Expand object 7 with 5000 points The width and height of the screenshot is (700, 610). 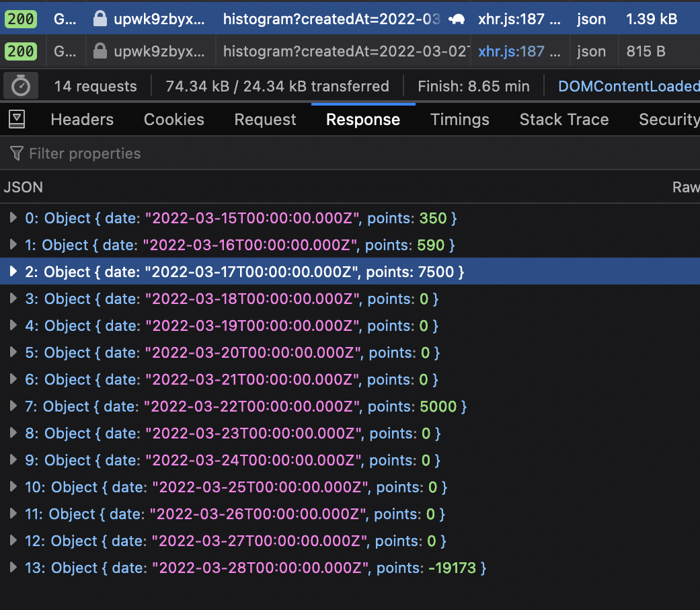pyautogui.click(x=13, y=406)
